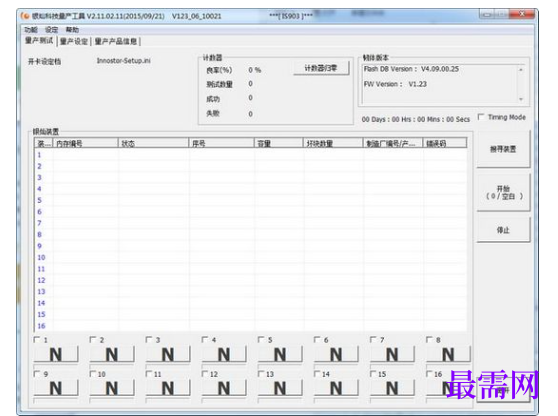Tick the port 15 checkbox
The image size is (558, 416).
click(373, 374)
